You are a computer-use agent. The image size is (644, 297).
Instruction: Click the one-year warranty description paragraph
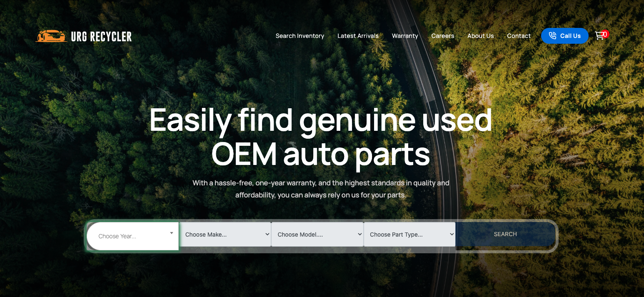click(x=320, y=189)
